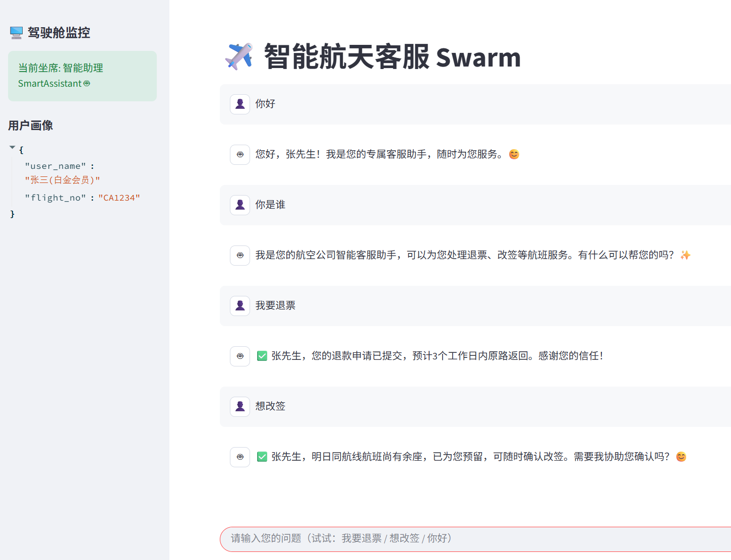Click green checkmark in rebooking reply
731x560 pixels.
(262, 457)
